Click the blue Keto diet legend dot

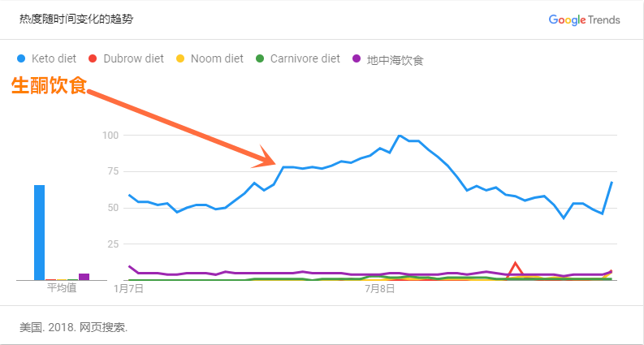[x=21, y=58]
